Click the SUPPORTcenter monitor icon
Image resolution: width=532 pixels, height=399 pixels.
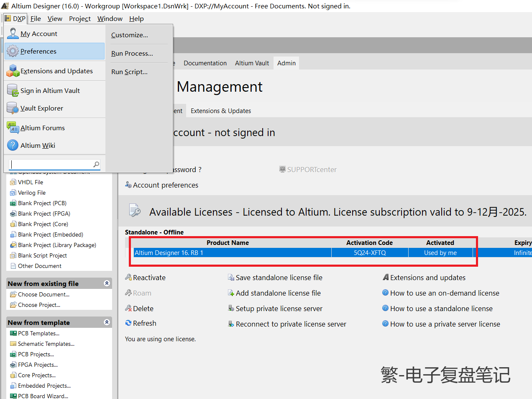[x=282, y=169]
